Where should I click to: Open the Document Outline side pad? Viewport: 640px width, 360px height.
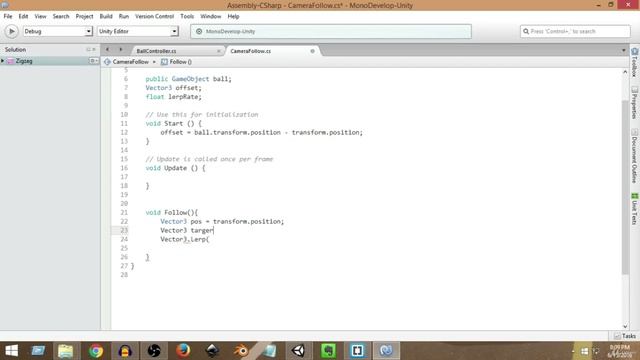[x=635, y=156]
